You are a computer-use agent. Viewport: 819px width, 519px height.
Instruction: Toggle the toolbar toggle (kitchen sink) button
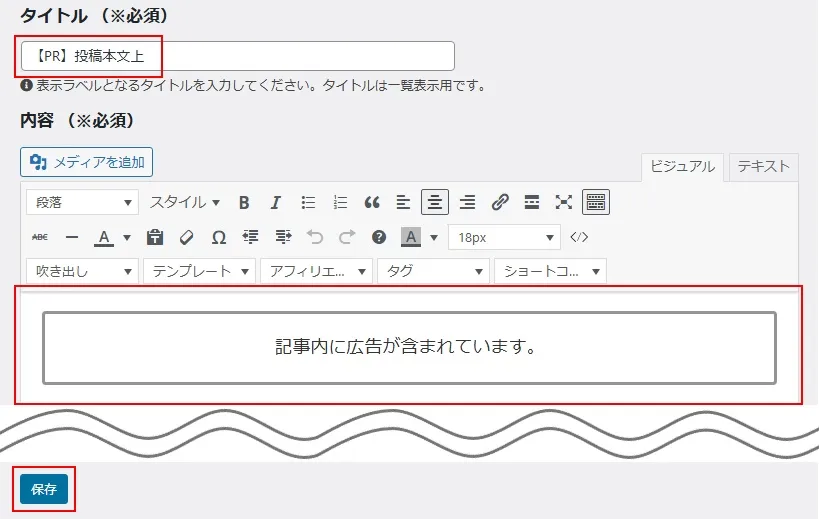pos(596,202)
